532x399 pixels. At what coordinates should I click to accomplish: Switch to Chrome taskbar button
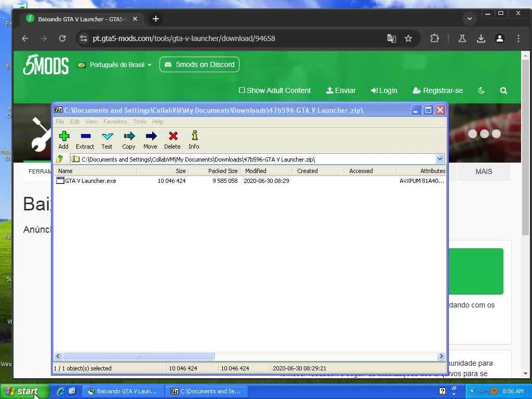(124, 391)
